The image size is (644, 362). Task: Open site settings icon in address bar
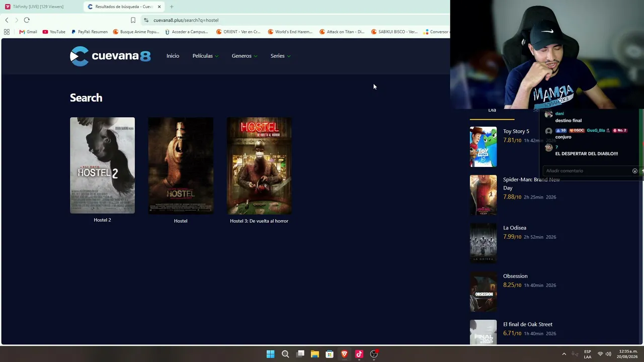click(x=146, y=20)
